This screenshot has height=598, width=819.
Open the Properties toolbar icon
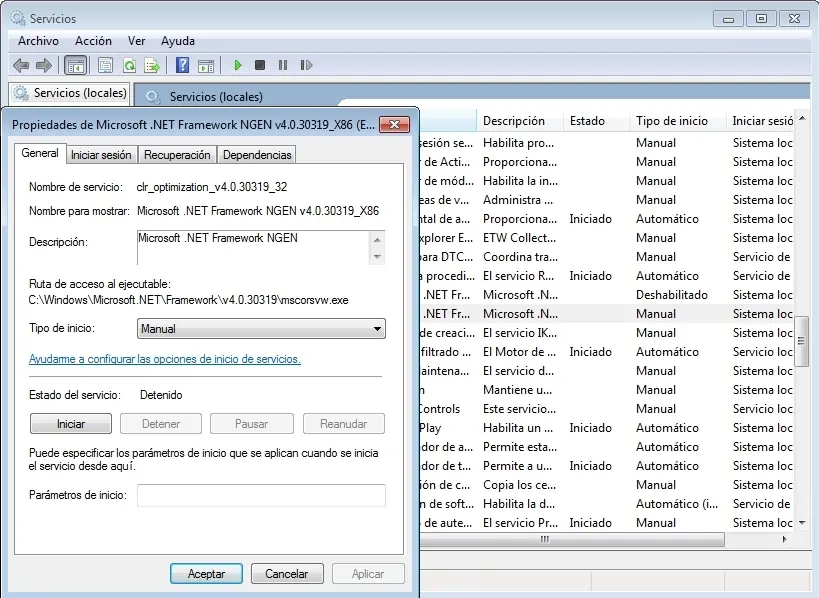click(x=106, y=65)
